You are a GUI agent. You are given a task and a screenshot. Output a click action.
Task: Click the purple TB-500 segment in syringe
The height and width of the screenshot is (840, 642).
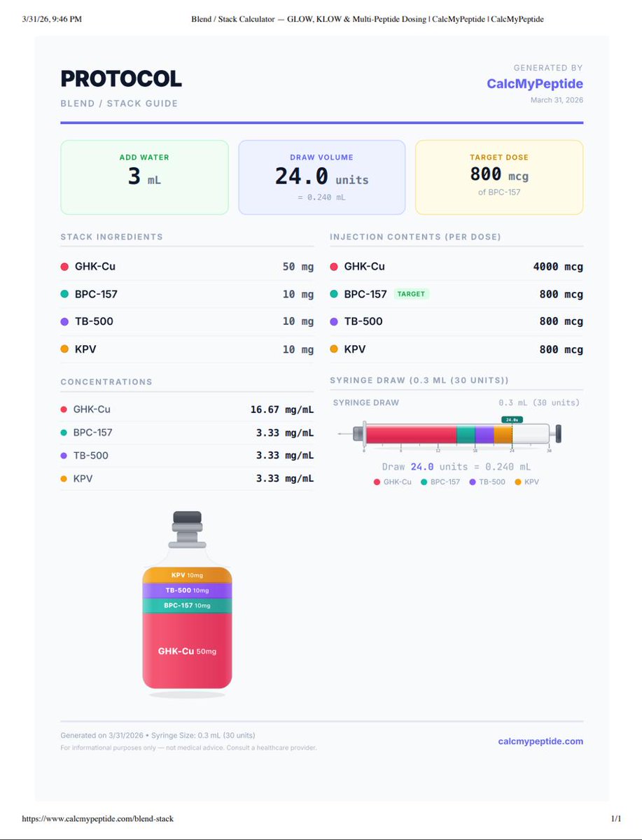coord(484,434)
